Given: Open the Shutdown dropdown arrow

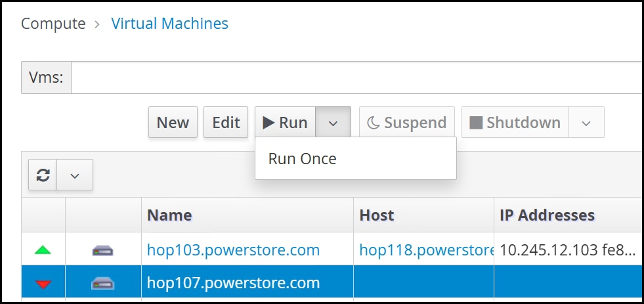Looking at the screenshot, I should pyautogui.click(x=586, y=122).
